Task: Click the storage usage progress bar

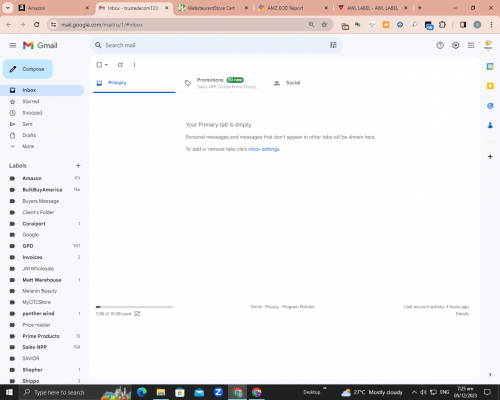Action: click(134, 307)
